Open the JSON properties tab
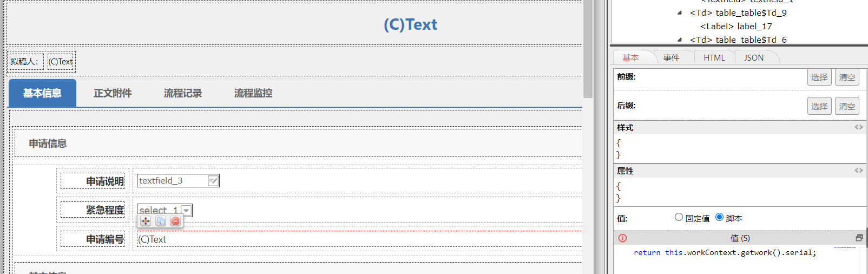 [753, 58]
